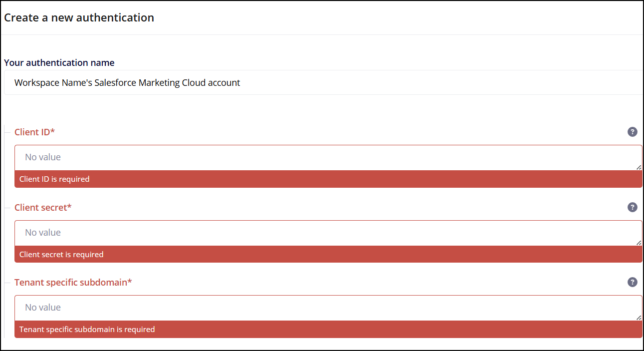Focus the Client ID input field
Screen dimensions: 644x351
point(328,158)
